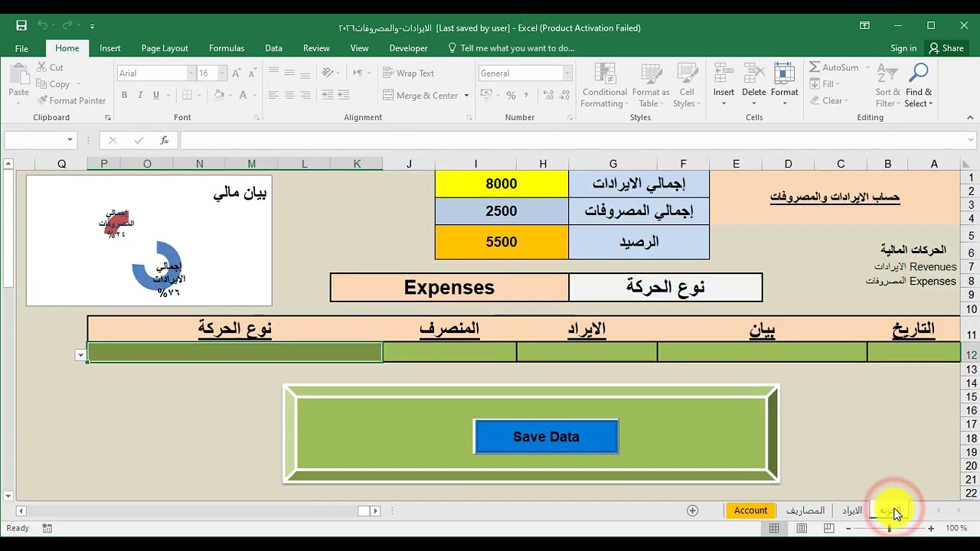Switch to Page Break Preview icon
Image resolution: width=980 pixels, height=551 pixels.
[828, 528]
